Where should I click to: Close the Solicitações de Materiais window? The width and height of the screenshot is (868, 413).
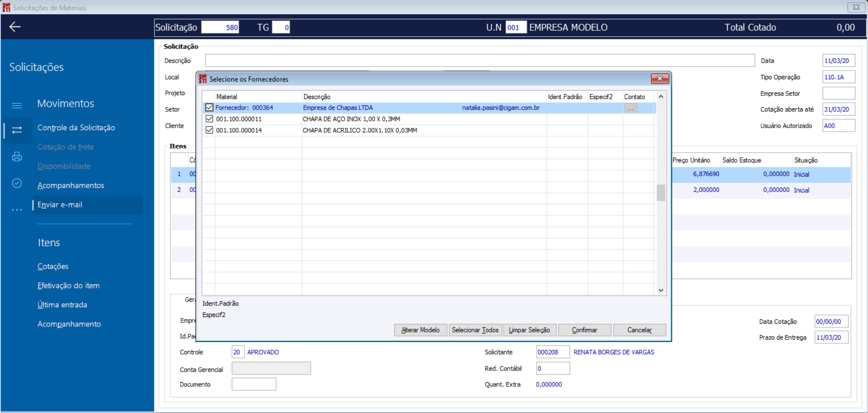[856, 7]
